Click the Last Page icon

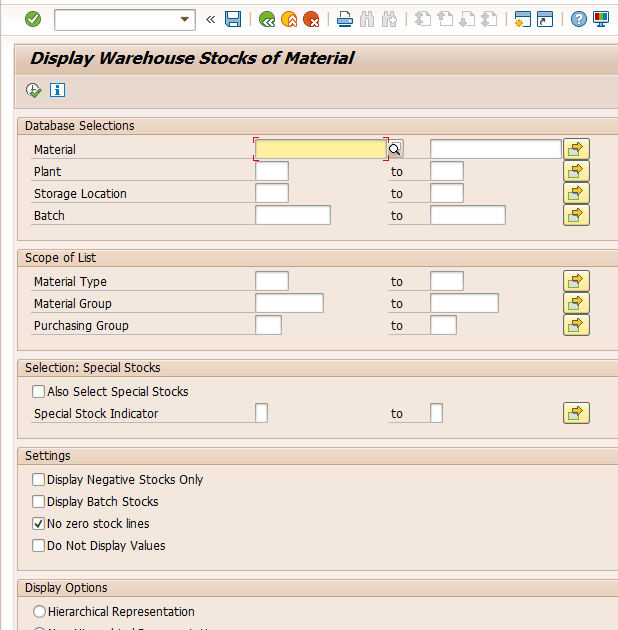point(489,19)
